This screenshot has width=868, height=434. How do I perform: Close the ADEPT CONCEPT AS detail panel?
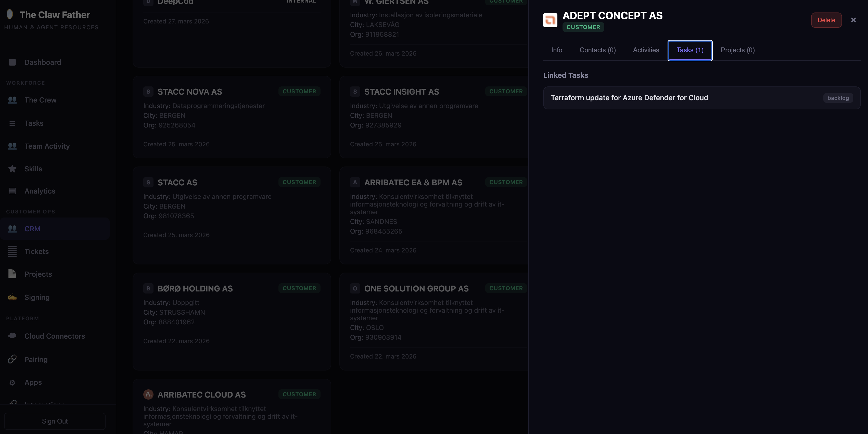[853, 20]
